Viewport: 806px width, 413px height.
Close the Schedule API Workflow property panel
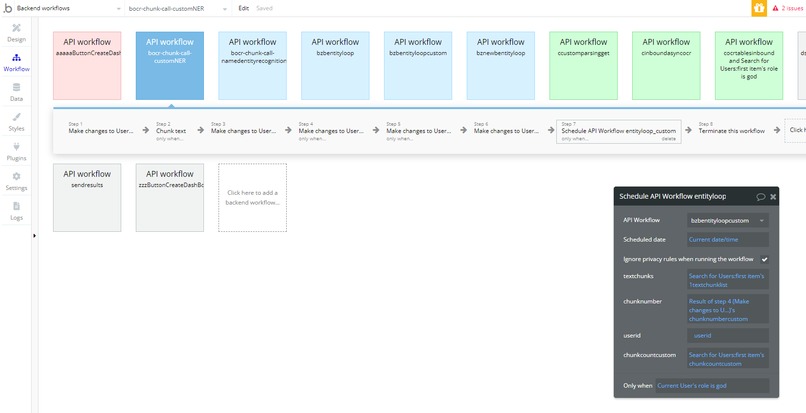773,196
